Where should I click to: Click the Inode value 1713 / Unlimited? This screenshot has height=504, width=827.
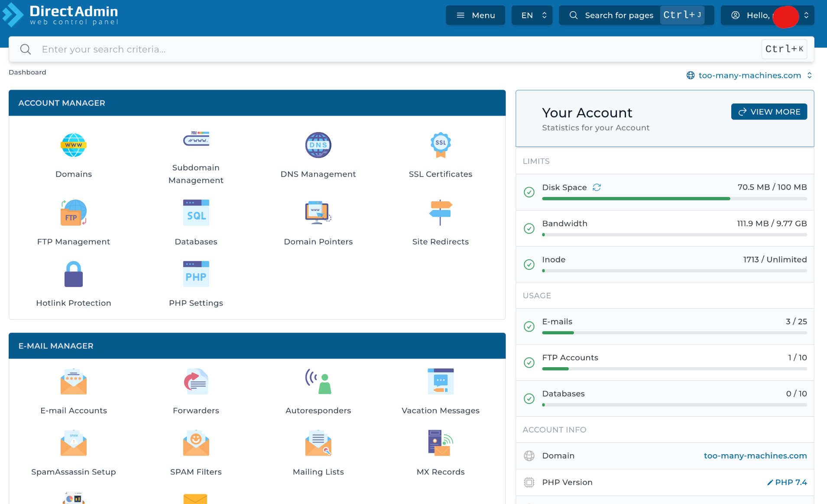tap(775, 259)
